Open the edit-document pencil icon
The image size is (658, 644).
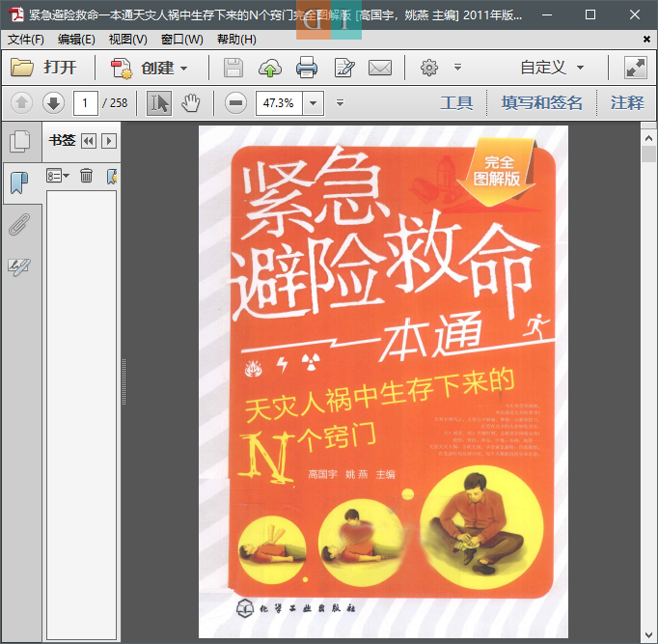pyautogui.click(x=344, y=68)
